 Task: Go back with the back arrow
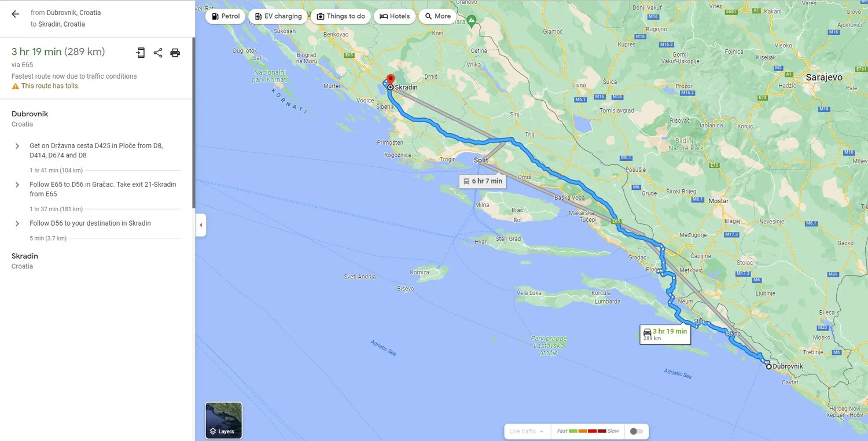(15, 14)
